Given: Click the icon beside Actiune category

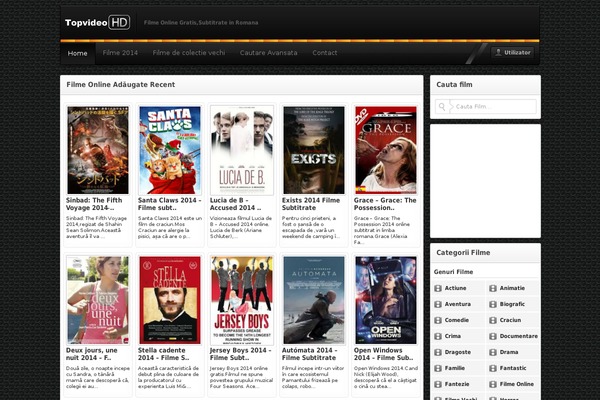Looking at the screenshot, I should click(438, 288).
